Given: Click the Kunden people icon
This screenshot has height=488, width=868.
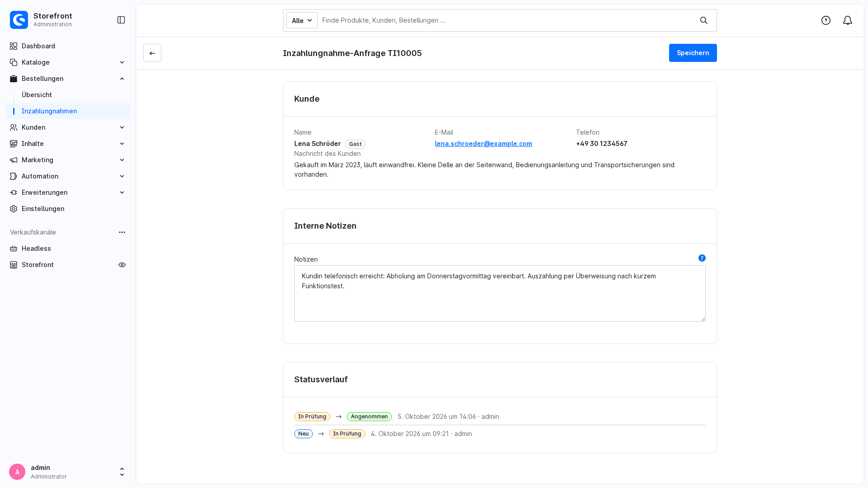Looking at the screenshot, I should [14, 127].
